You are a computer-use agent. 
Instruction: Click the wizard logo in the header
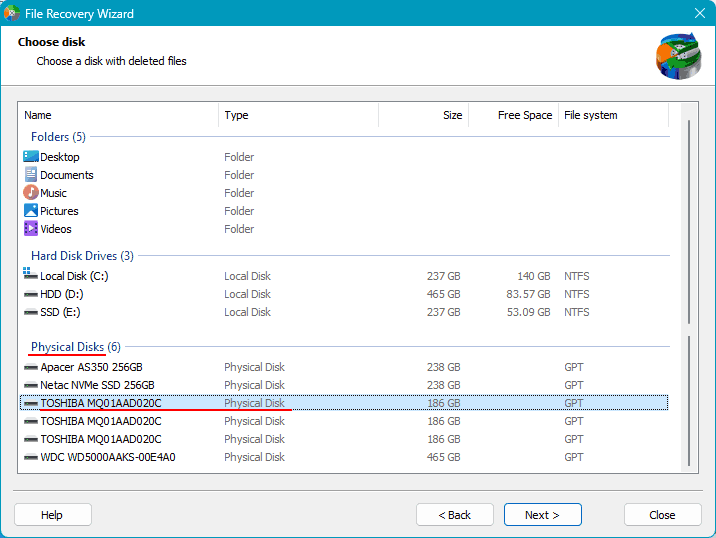[x=679, y=56]
